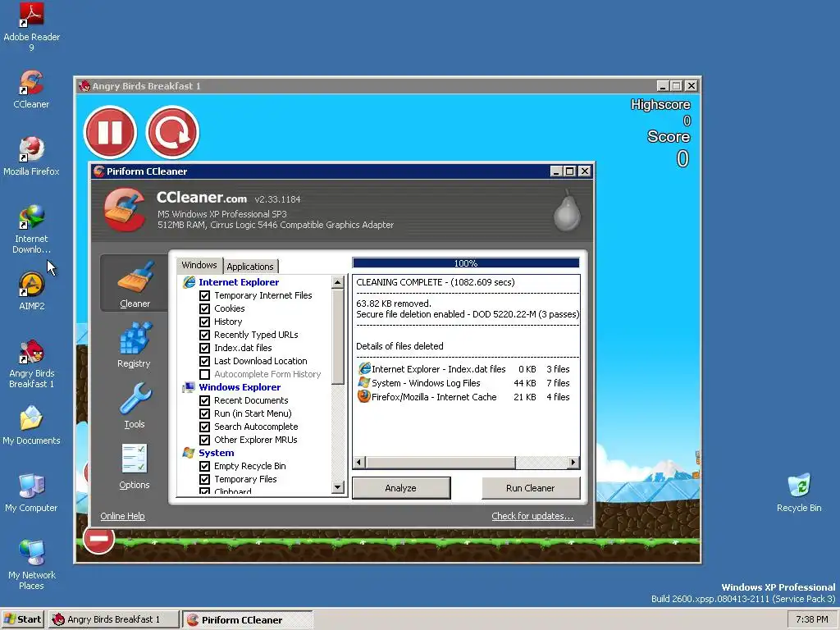840x630 pixels.
Task: Select the My Computer desktop icon
Action: [31, 493]
